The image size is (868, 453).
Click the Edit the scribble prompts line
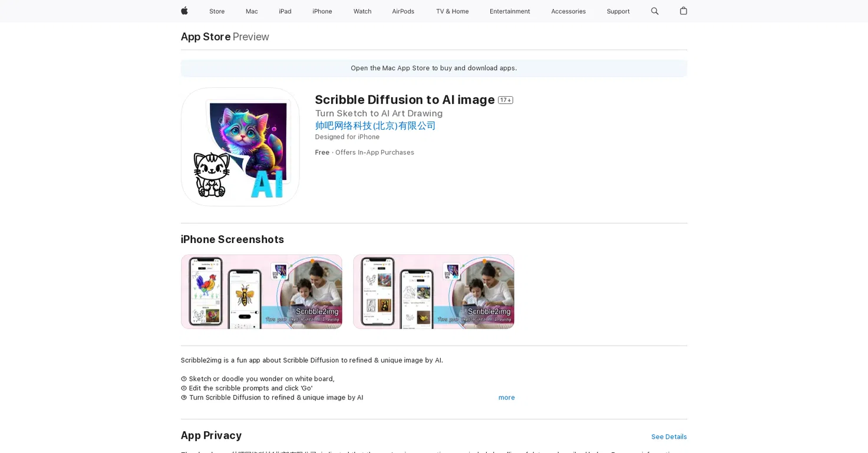click(x=247, y=388)
